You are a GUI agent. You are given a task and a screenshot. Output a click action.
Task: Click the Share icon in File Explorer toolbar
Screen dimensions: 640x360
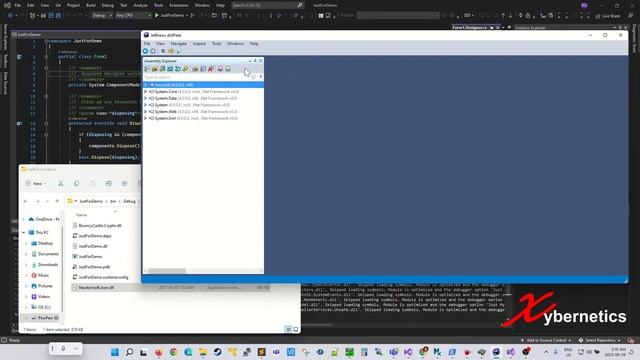(124, 184)
